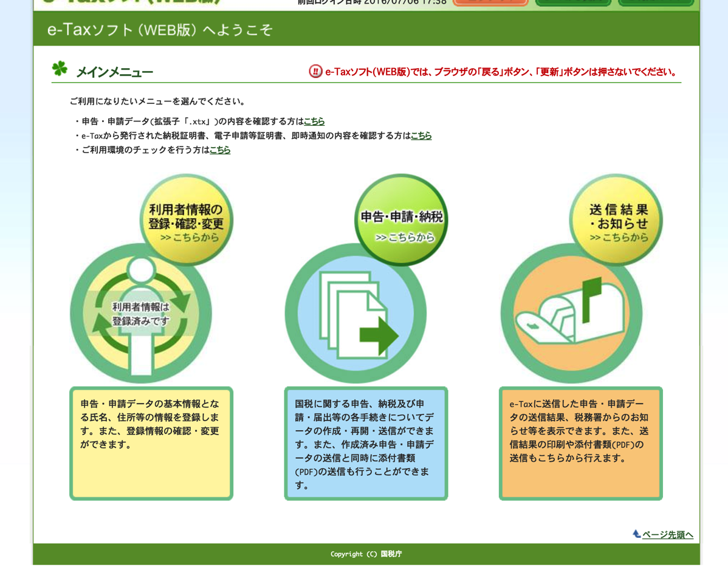Image resolution: width=728 pixels, height=570 pixels.
Task: Select the blue box describing 国税に関する申告
Action: (366, 443)
